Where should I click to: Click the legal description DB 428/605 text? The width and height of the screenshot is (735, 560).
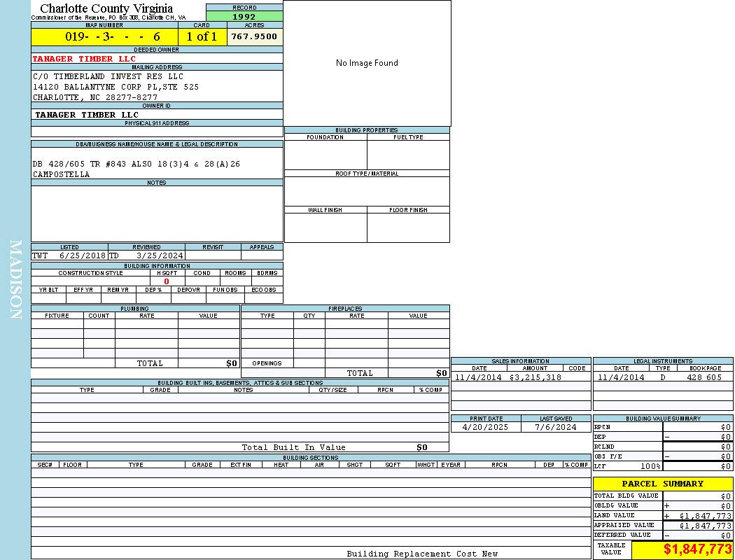(136, 164)
